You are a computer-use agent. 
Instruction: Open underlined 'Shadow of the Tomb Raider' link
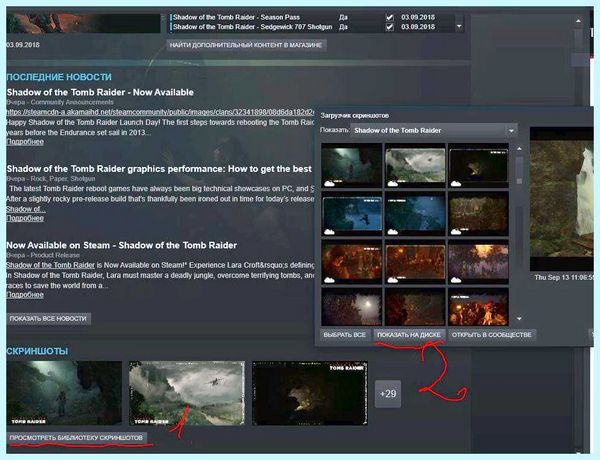(x=50, y=265)
